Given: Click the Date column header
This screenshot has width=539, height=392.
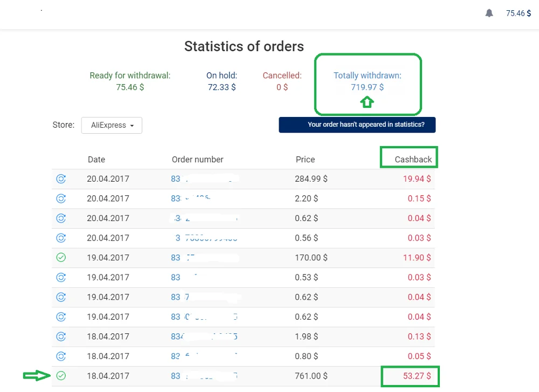Looking at the screenshot, I should coord(96,160).
